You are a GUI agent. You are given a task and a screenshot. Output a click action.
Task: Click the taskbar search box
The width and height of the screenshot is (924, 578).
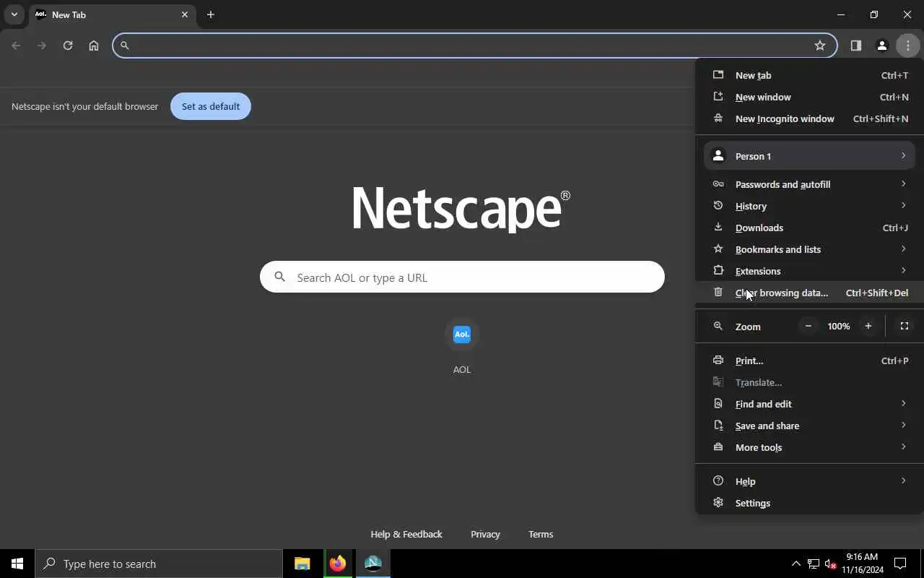[x=159, y=564]
